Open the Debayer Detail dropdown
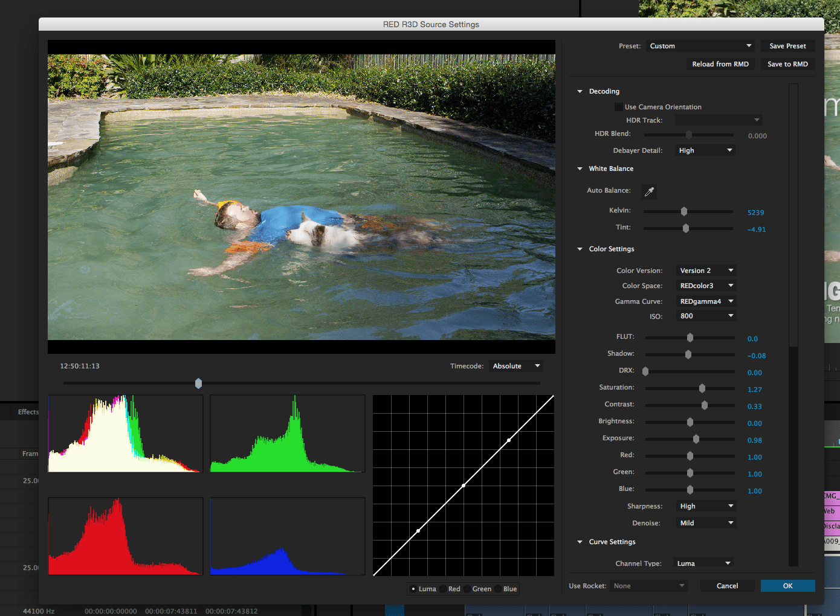Viewport: 840px width, 616px height. click(x=705, y=150)
